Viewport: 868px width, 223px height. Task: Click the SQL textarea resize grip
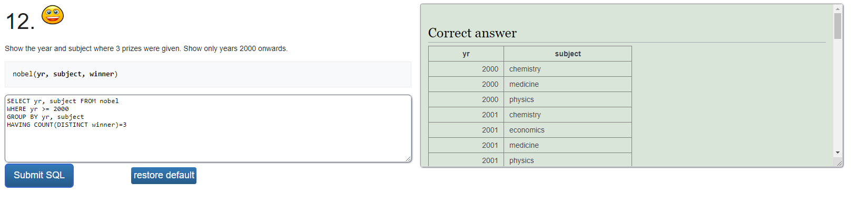tap(408, 159)
